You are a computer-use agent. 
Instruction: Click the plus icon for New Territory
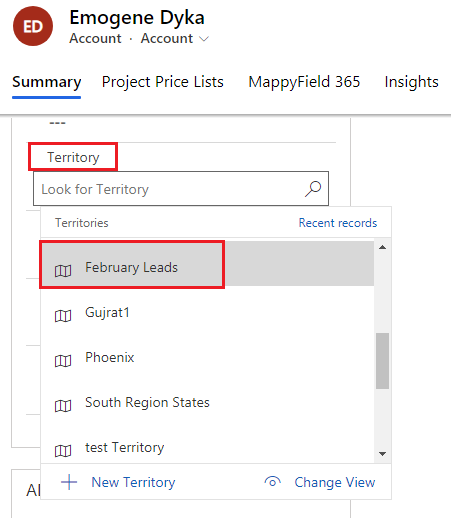[69, 482]
